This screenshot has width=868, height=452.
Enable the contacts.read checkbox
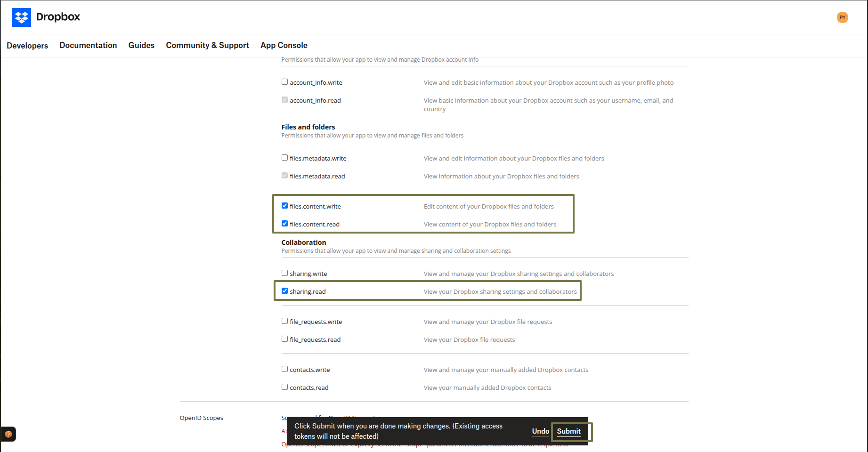(x=284, y=387)
